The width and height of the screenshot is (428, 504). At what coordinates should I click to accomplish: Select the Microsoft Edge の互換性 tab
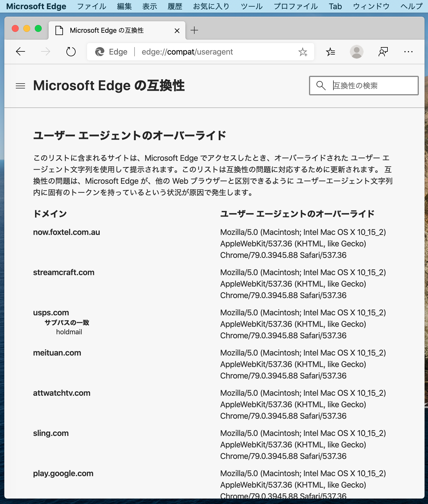click(x=117, y=30)
